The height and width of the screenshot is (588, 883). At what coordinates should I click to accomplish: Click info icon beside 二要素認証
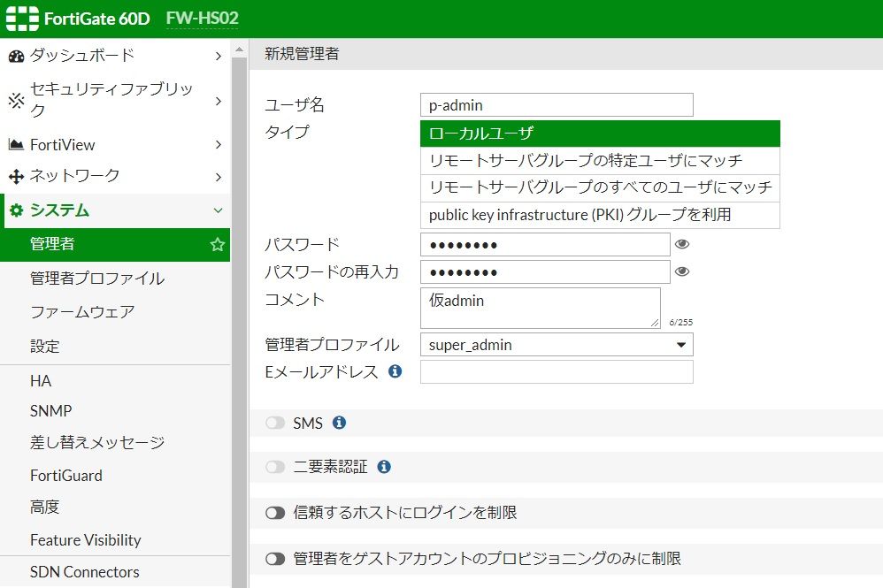coord(384,467)
